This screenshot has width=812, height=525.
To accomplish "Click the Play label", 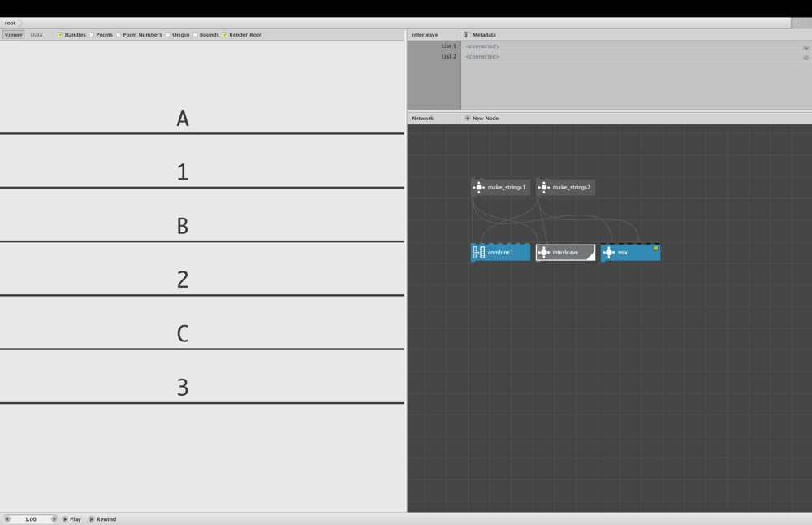I will 76,518.
